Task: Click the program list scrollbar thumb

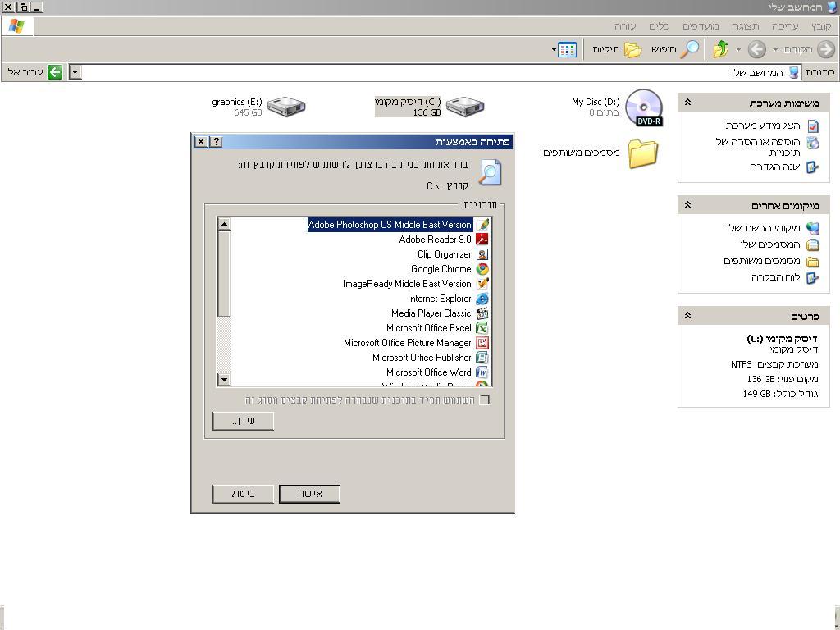Action: (x=224, y=274)
